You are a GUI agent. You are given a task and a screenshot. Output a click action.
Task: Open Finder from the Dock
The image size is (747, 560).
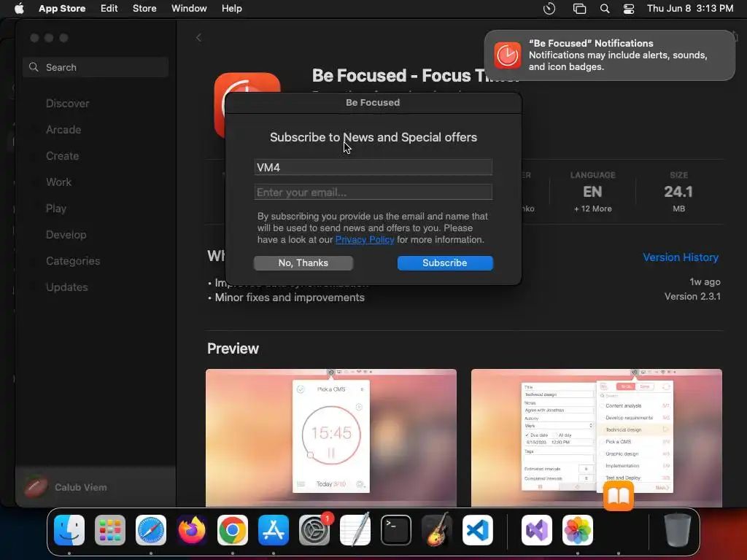point(69,530)
